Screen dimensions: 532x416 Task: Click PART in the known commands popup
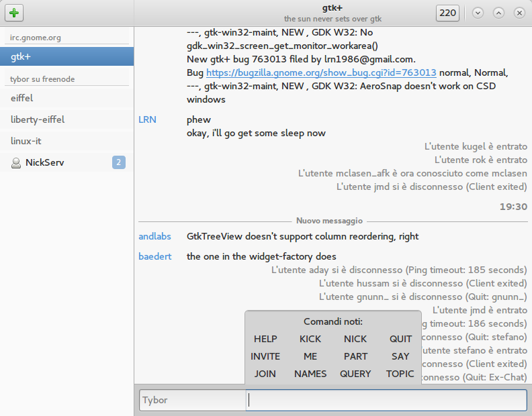(355, 356)
